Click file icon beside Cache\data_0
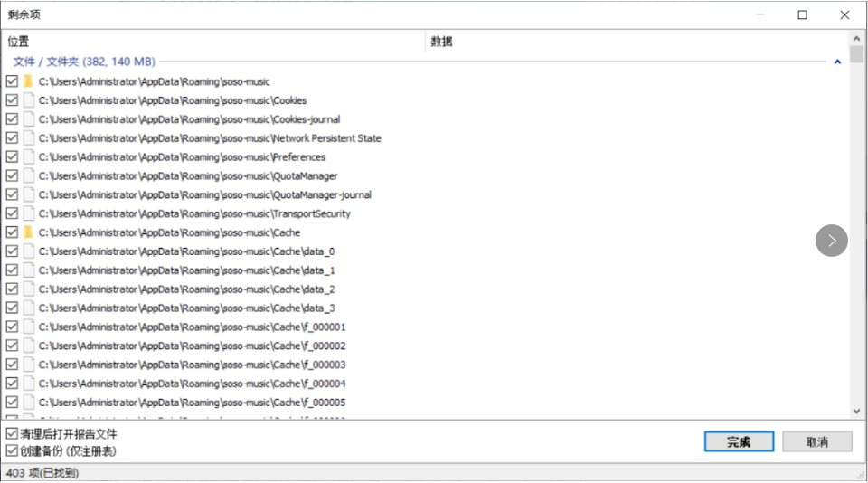868x483 pixels. 29,251
